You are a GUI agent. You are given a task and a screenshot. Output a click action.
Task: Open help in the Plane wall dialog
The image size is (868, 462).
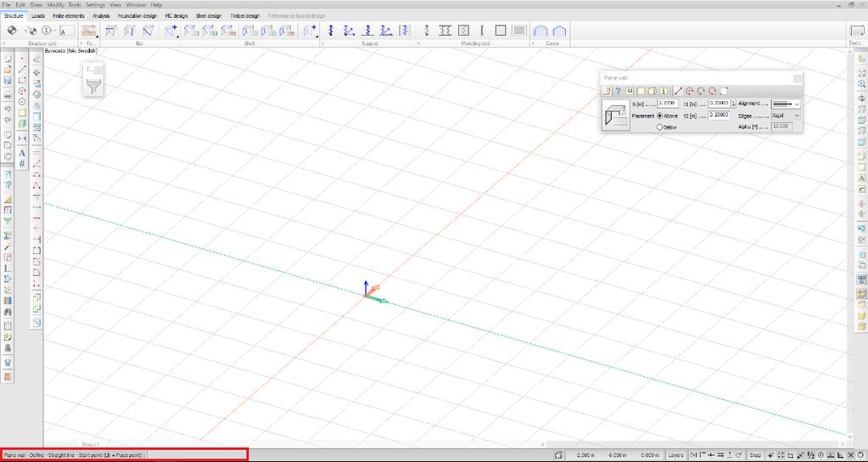click(x=618, y=91)
